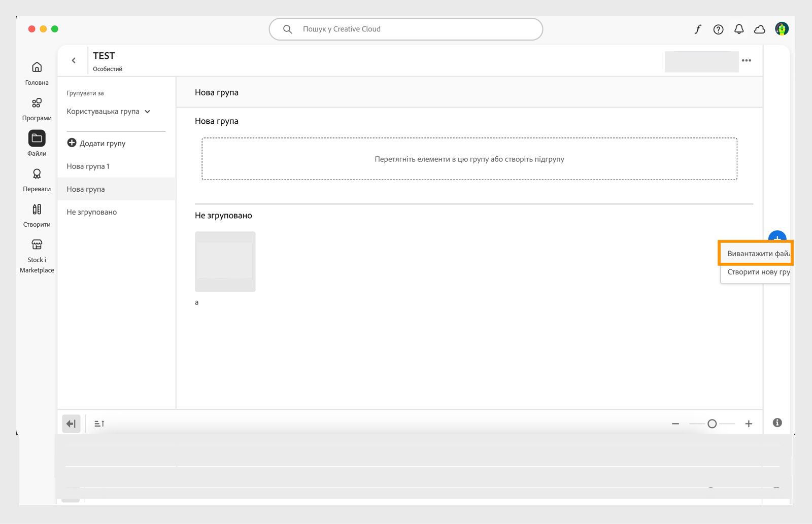Toggle the sort order icon
This screenshot has width=812, height=524.
(99, 424)
